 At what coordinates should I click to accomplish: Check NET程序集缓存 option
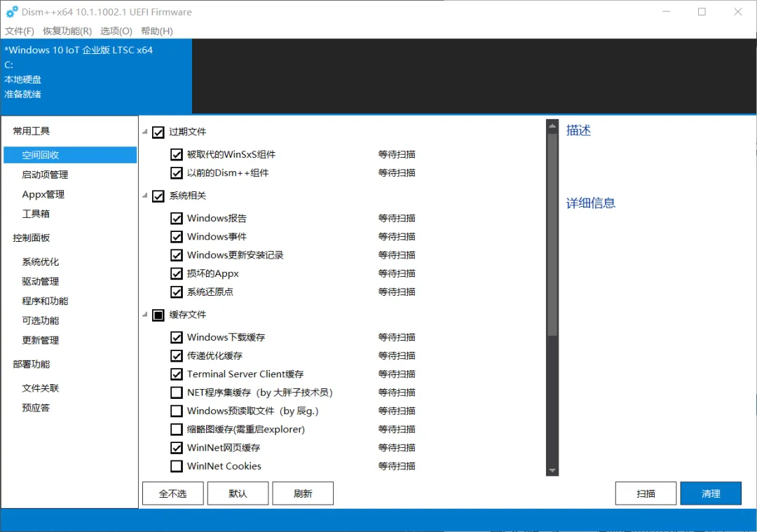point(177,393)
